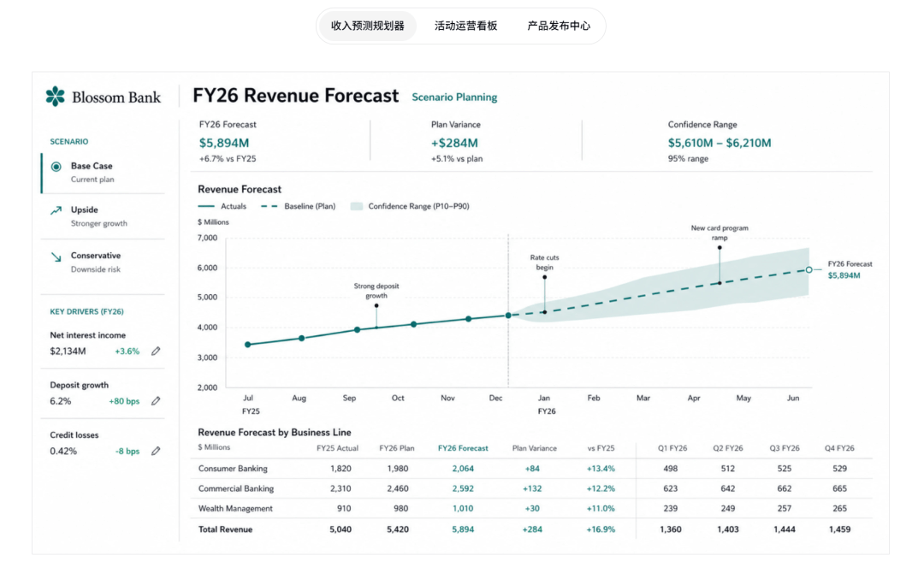Select the Base Case radio button
Image resolution: width=924 pixels, height=567 pixels.
click(56, 167)
